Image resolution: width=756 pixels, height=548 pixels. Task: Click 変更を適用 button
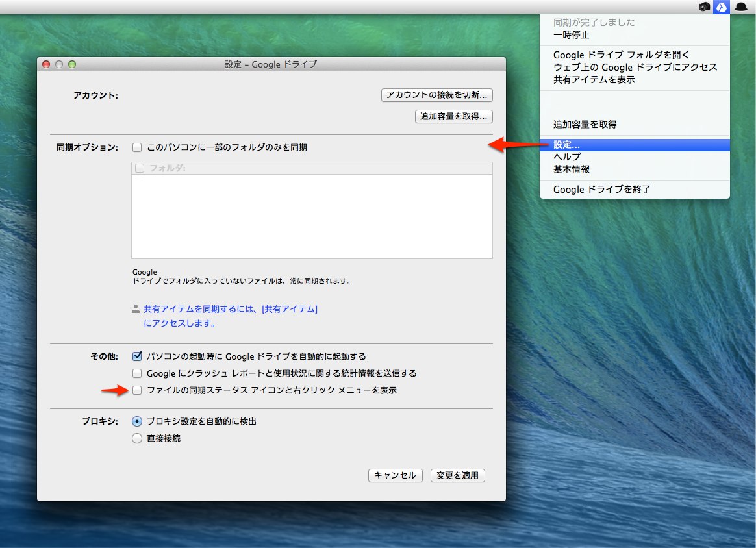click(x=457, y=475)
